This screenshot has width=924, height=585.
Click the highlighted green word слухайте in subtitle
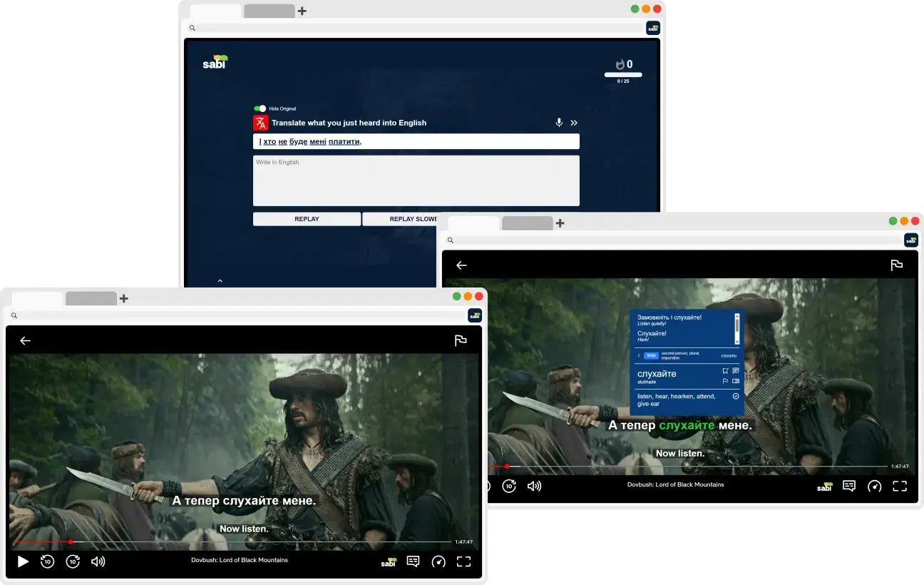(x=687, y=425)
